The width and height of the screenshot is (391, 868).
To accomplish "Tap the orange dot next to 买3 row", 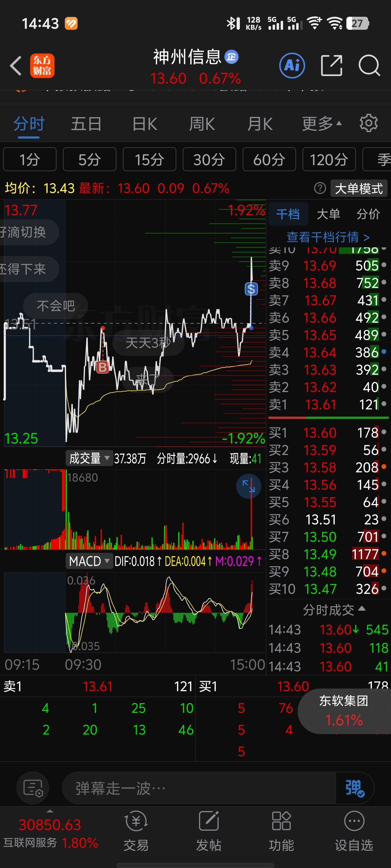I will [x=384, y=467].
